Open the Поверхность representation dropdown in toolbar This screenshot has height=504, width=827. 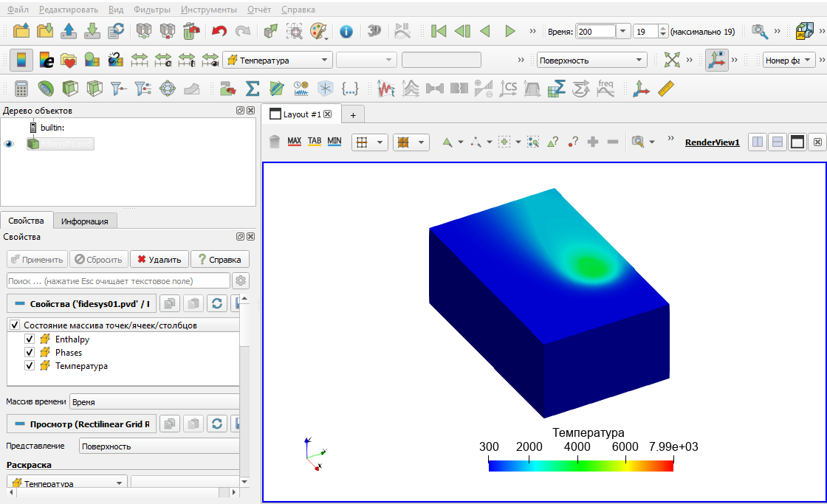(591, 60)
